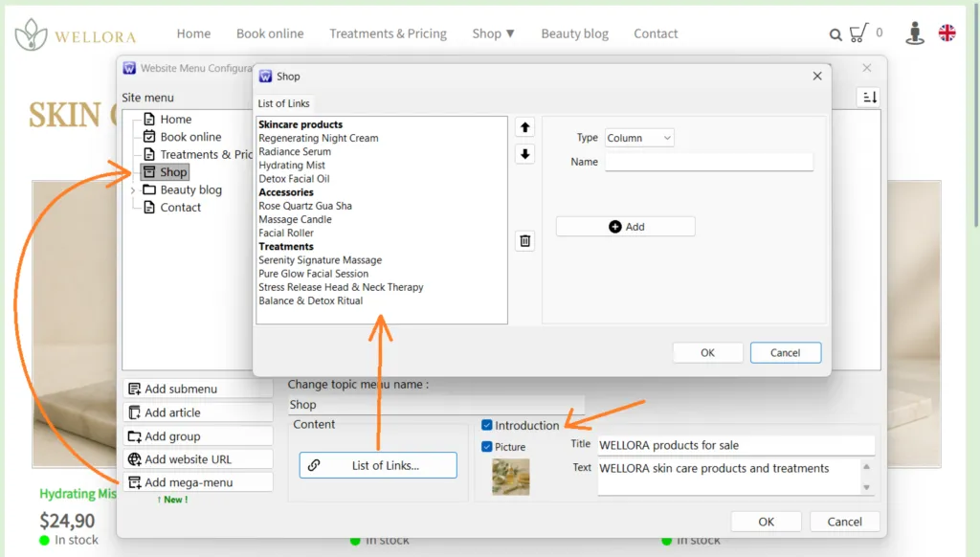980x557 pixels.
Task: Open search via the magnifier icon
Action: [x=835, y=33]
